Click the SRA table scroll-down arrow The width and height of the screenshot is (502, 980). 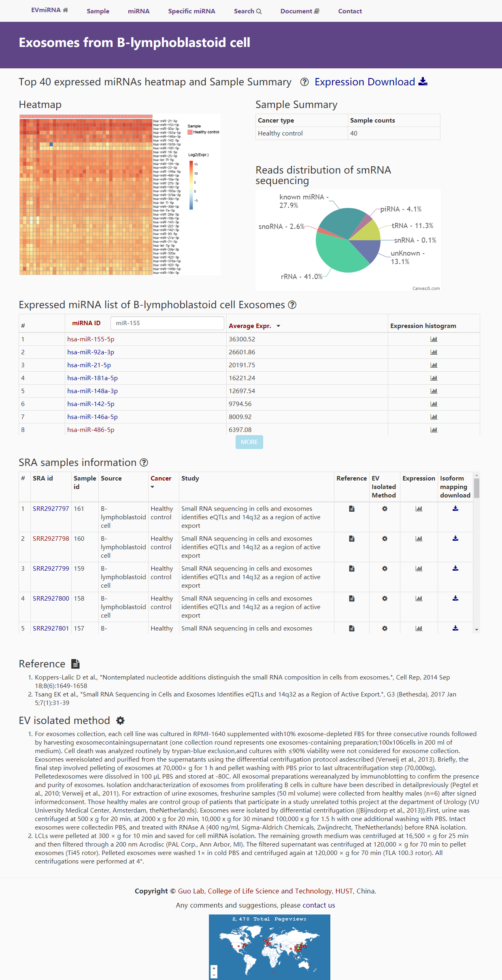tap(477, 630)
